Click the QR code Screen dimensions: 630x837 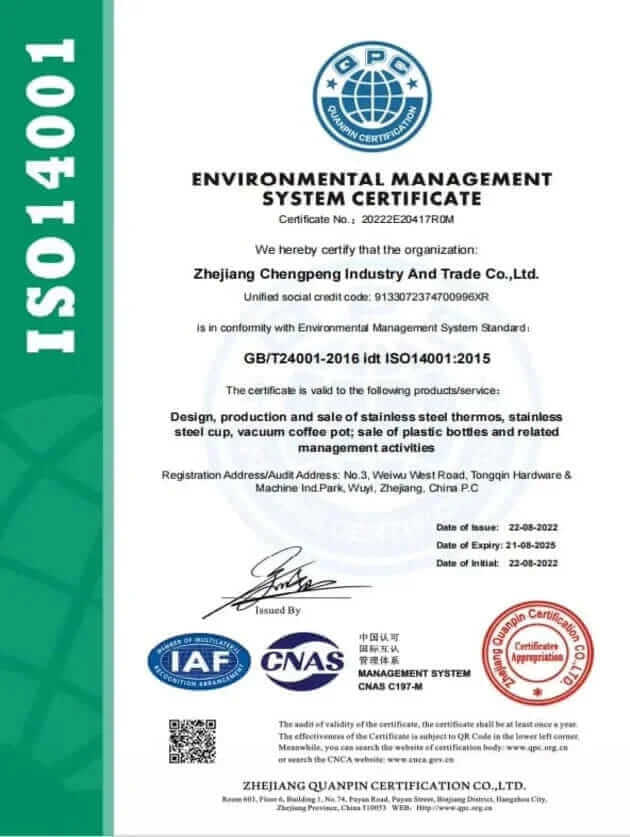[x=192, y=741]
